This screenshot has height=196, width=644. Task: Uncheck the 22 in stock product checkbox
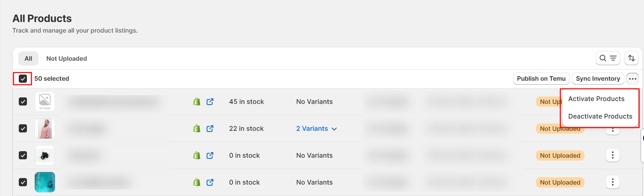[23, 128]
